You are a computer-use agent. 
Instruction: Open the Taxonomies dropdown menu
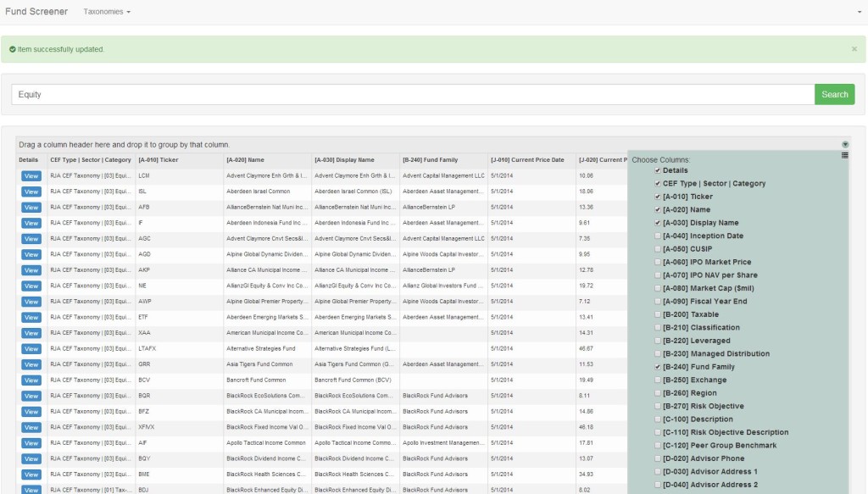tap(107, 12)
